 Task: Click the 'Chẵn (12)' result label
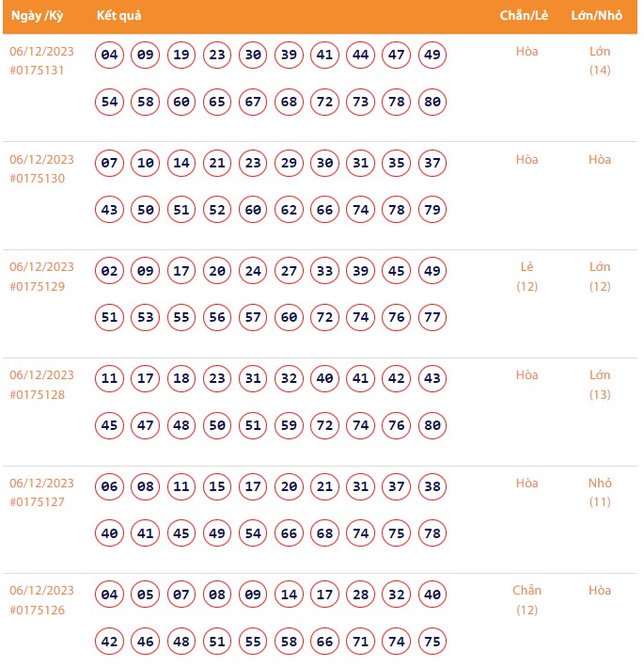[526, 600]
